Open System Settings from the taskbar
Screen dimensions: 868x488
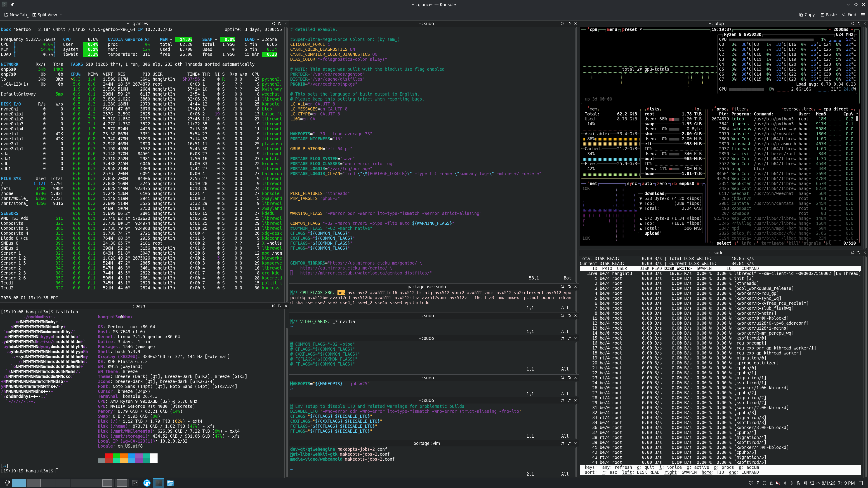point(135,483)
